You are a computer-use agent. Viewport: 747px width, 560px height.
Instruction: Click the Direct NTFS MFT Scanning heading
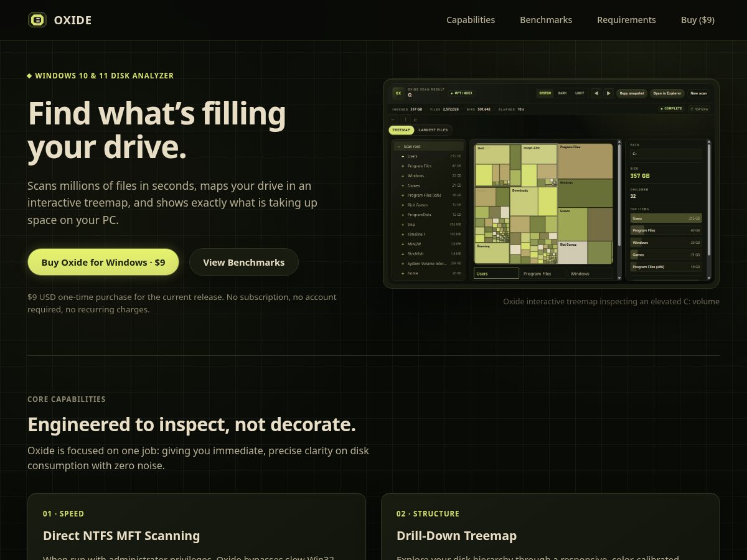tap(121, 536)
